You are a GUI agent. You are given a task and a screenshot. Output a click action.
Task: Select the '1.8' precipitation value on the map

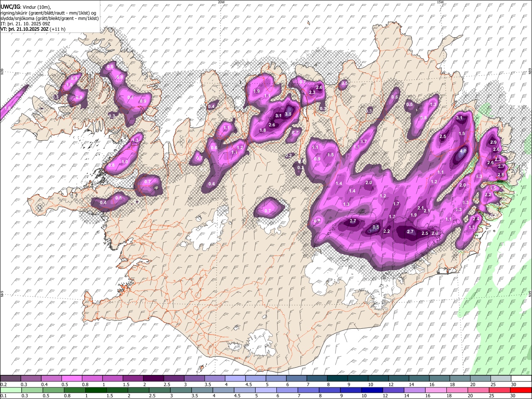tap(263, 131)
